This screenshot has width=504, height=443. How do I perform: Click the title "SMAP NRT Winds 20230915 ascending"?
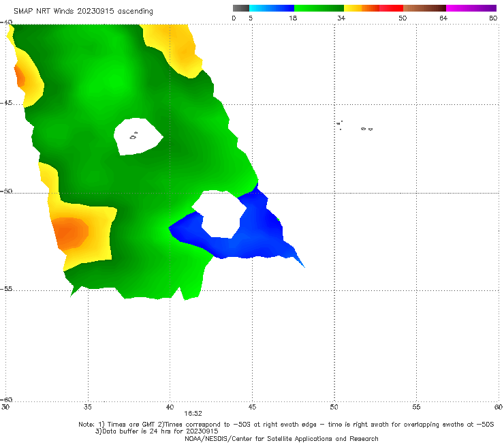(83, 11)
